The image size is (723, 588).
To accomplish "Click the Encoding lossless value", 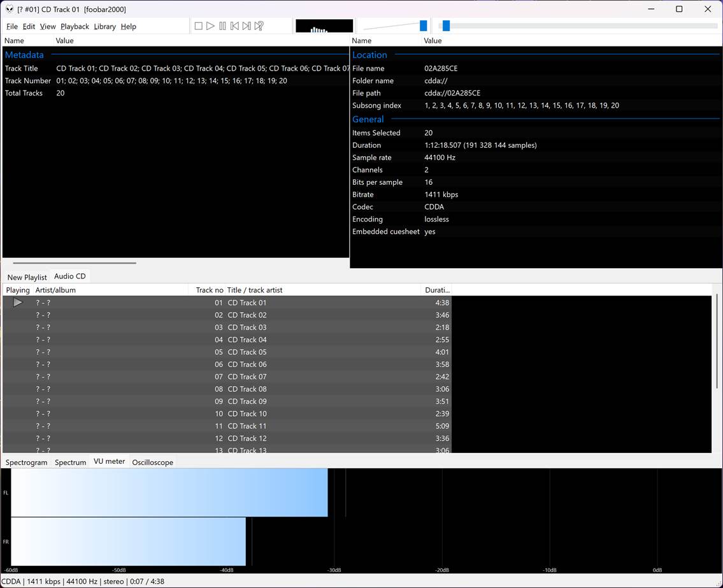I will (x=436, y=220).
